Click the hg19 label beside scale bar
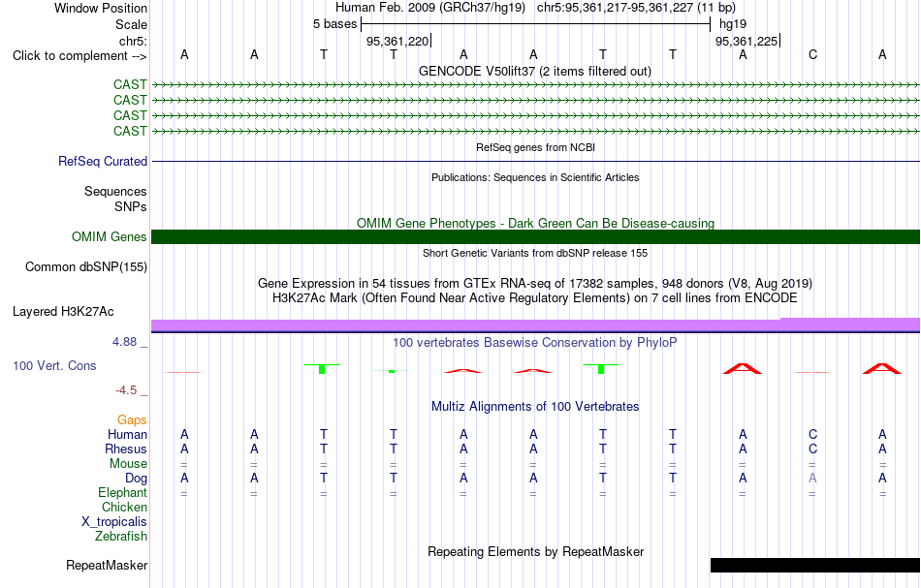The height and width of the screenshot is (588, 921). pos(733,24)
